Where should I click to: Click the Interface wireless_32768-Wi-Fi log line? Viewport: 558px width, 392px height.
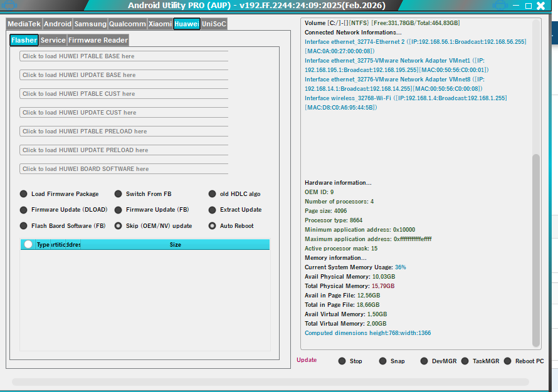tap(406, 103)
